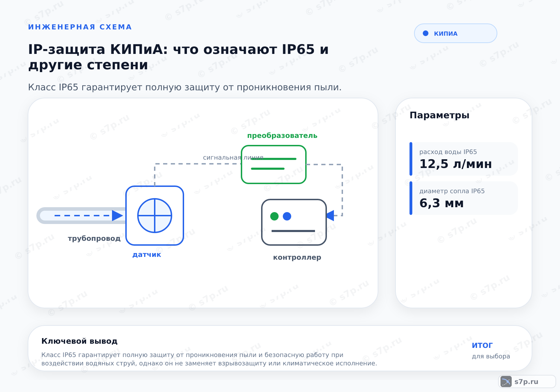Click the blue indicator dot on controller
The image size is (560, 392).
click(287, 216)
